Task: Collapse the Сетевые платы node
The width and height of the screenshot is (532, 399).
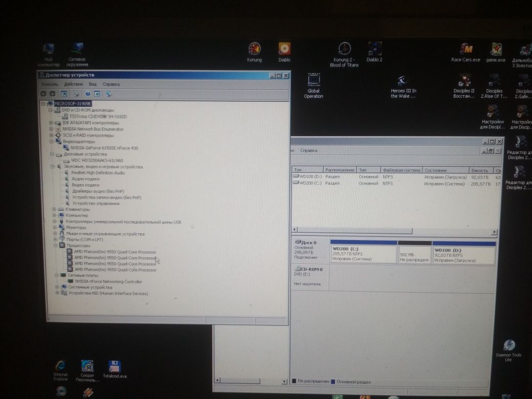Action: click(x=56, y=275)
